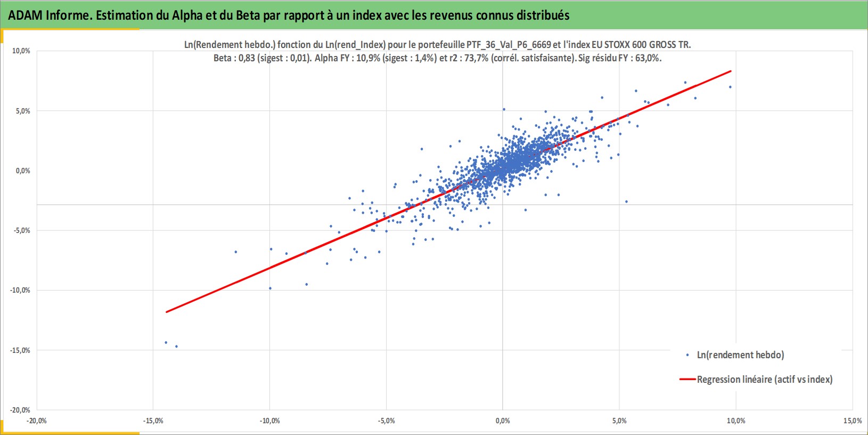Screen dimensions: 868x435
Task: Select the 5,0% horizontal axis label
Action: [619, 421]
